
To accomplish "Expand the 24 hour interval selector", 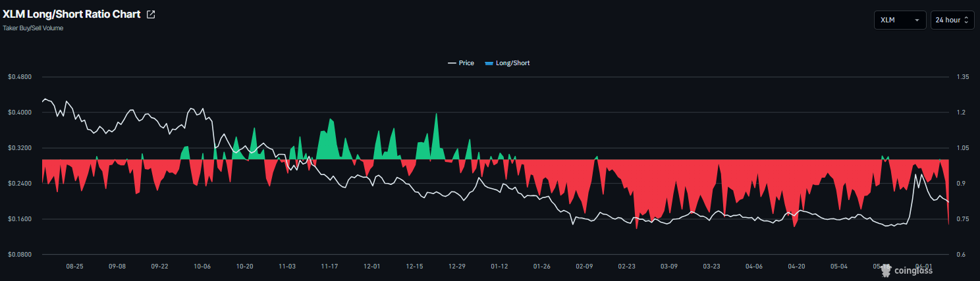I will (952, 20).
